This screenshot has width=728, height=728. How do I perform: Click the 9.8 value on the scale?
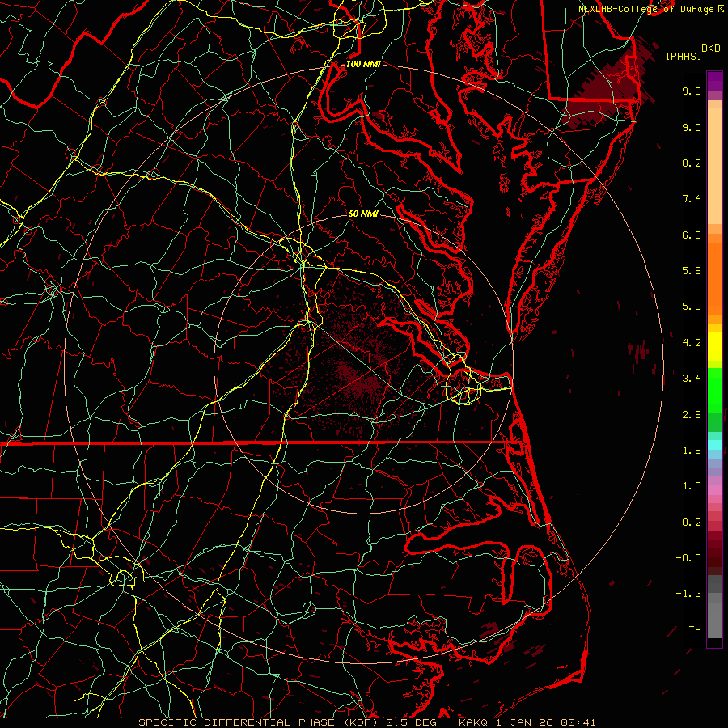tap(692, 91)
